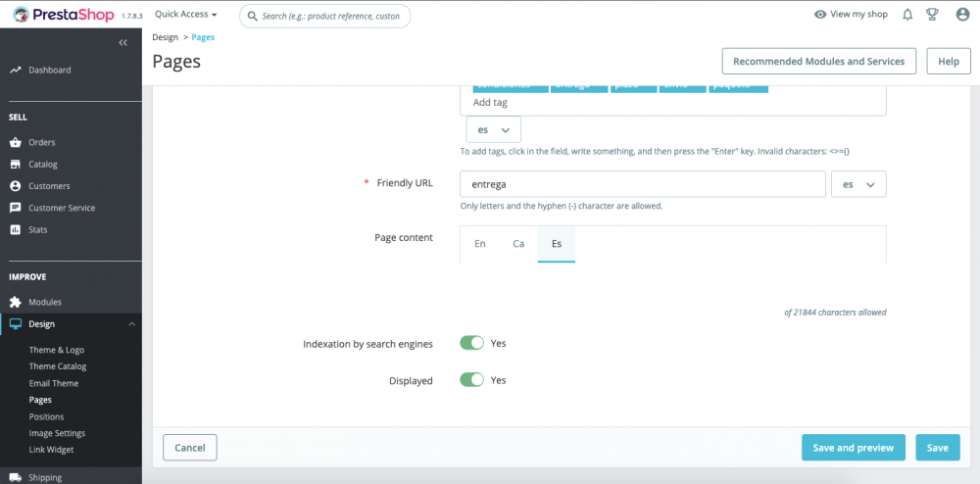Click the Dashboard trend icon
The height and width of the screenshot is (484, 980).
point(16,70)
